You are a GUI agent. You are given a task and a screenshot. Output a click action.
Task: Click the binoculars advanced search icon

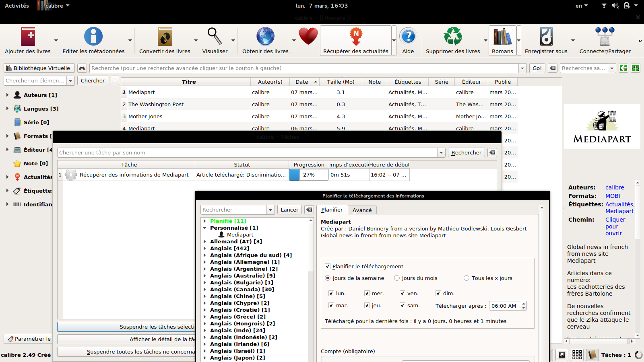(x=82, y=68)
